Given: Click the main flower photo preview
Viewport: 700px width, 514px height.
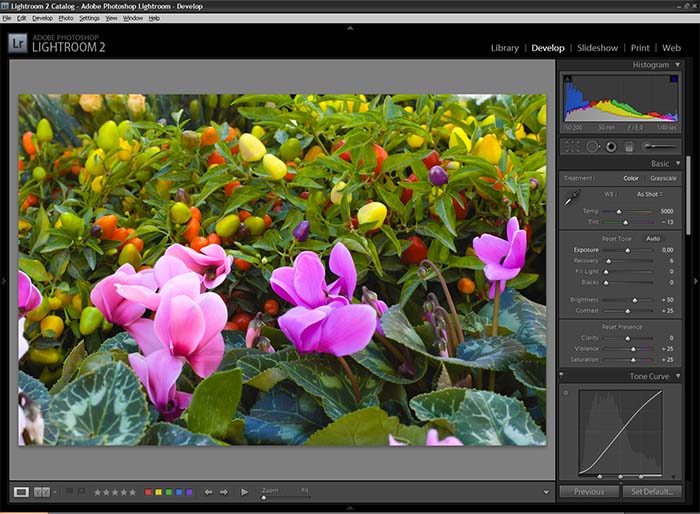Looking at the screenshot, I should (x=282, y=270).
